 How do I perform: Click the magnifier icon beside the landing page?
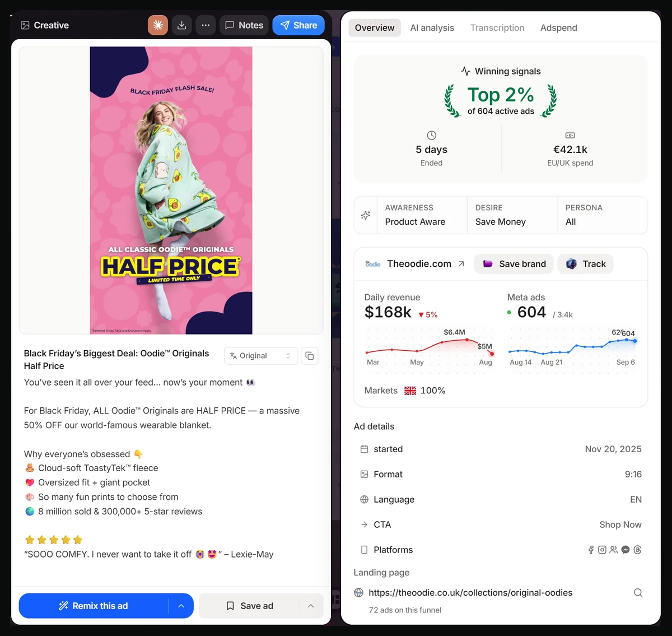[x=638, y=593]
